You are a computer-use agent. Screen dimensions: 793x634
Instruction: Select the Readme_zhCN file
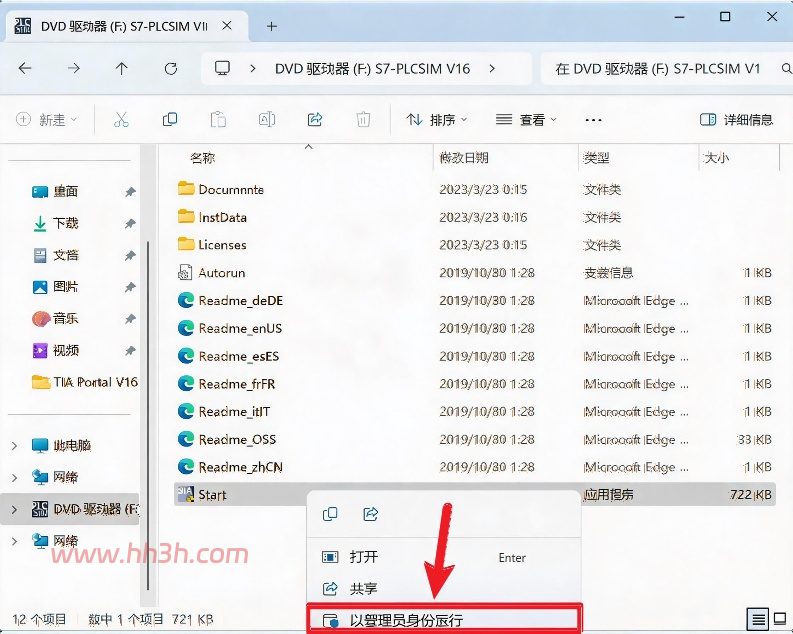point(231,467)
